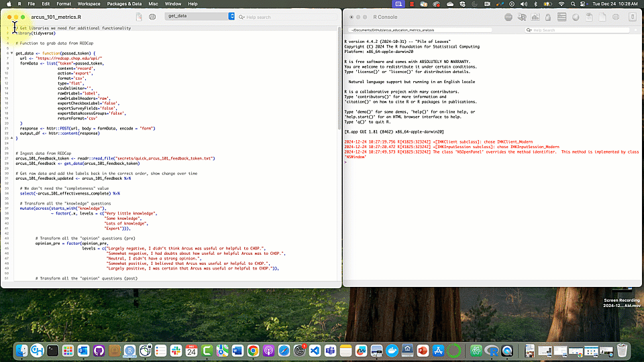The height and width of the screenshot is (362, 644).
Task: Expand the editor Help search magnifier menu
Action: point(242,17)
